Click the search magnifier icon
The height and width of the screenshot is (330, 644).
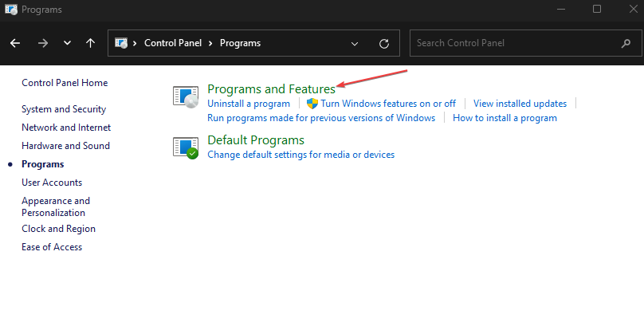tap(626, 43)
